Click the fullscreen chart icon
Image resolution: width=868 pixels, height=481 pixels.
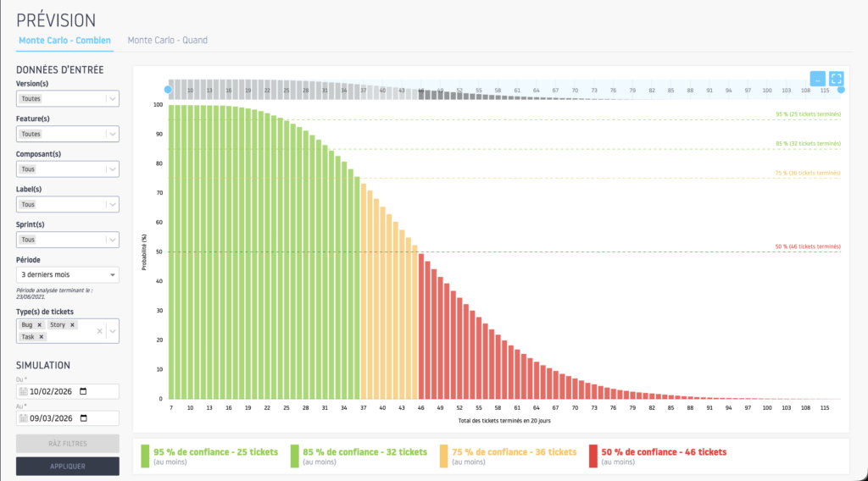836,78
